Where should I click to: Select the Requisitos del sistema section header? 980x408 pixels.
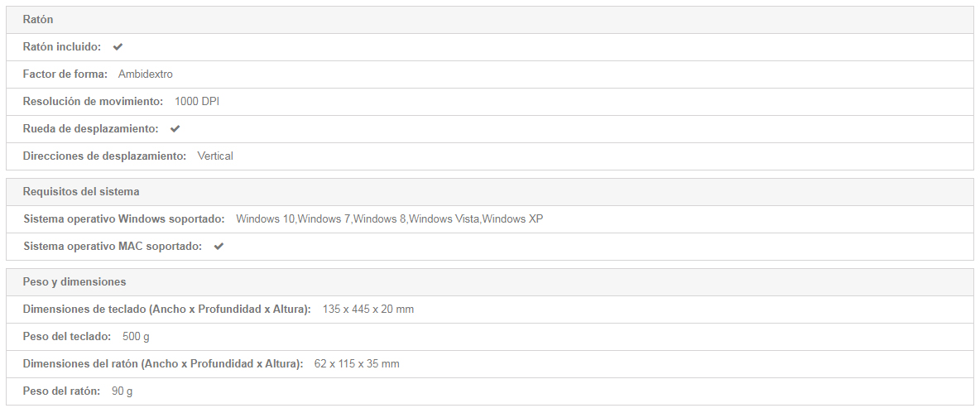coord(490,192)
